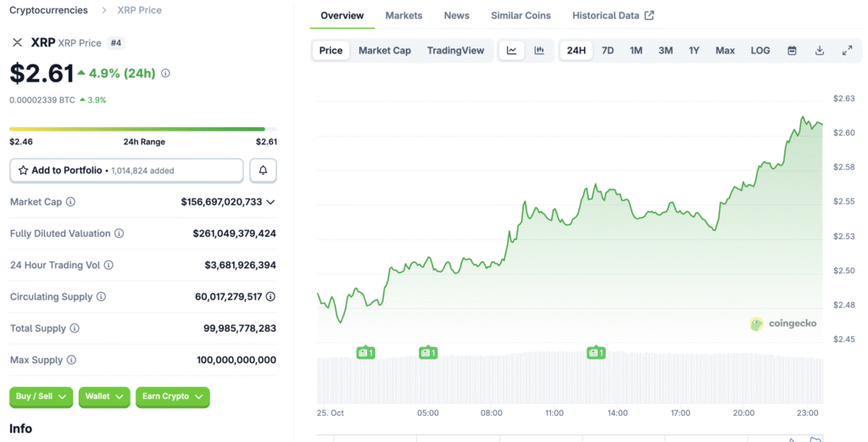
Task: Toggle LOG scale on chart
Action: (x=760, y=51)
